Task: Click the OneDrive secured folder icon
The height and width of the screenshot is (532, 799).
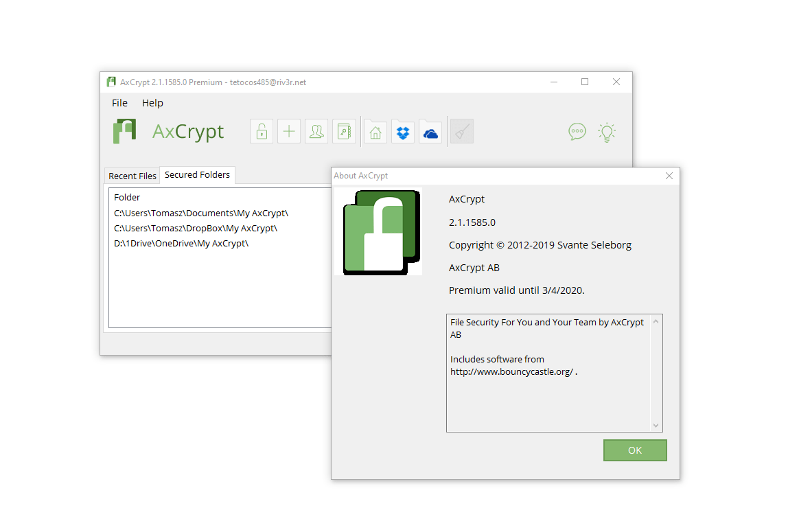Action: (430, 131)
